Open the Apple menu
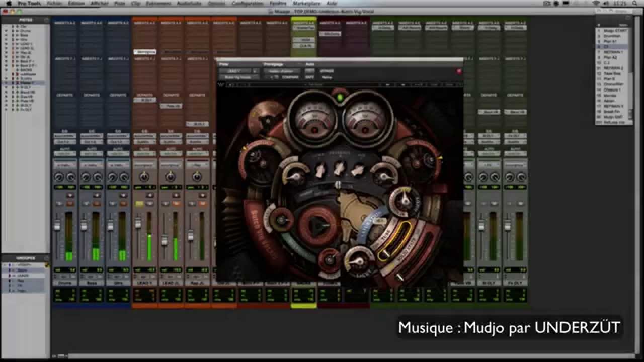644x362 pixels. 9,4
